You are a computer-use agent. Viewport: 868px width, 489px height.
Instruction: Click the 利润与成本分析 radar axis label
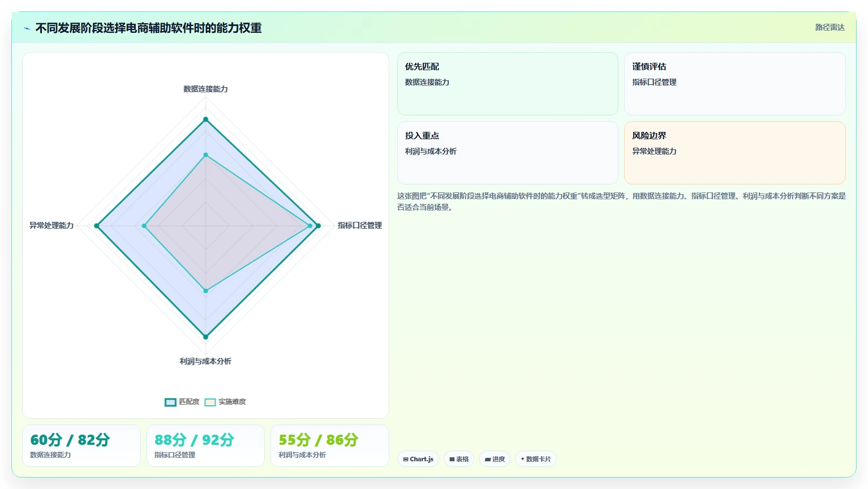[205, 361]
